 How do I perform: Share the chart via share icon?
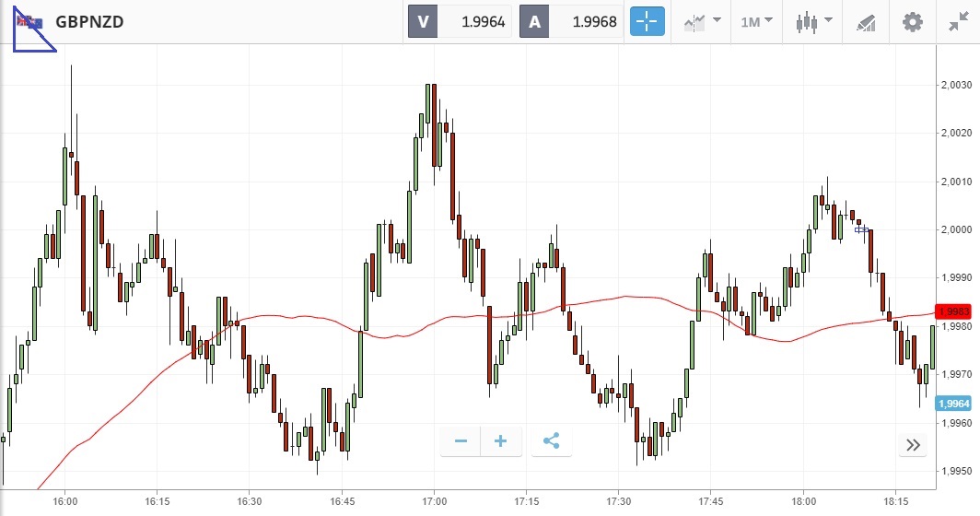point(551,441)
